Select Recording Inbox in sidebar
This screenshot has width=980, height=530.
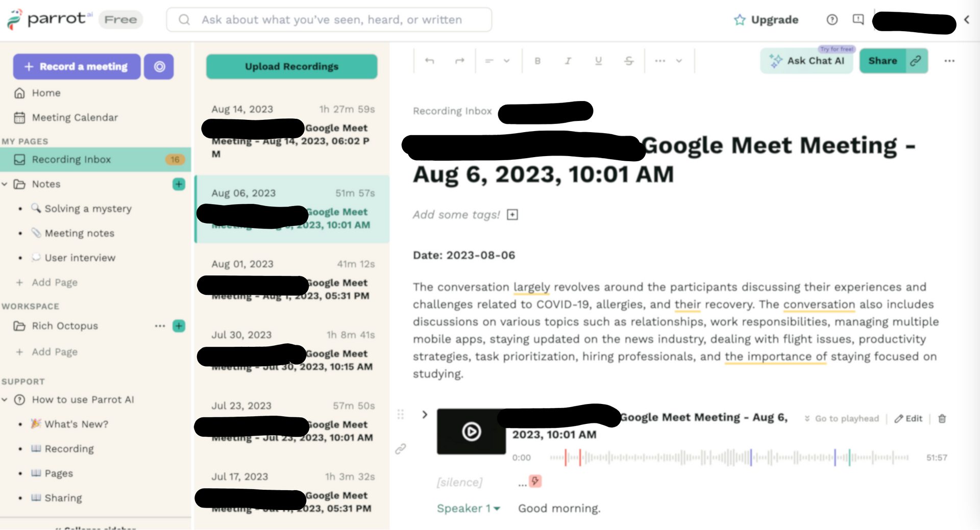click(x=95, y=160)
